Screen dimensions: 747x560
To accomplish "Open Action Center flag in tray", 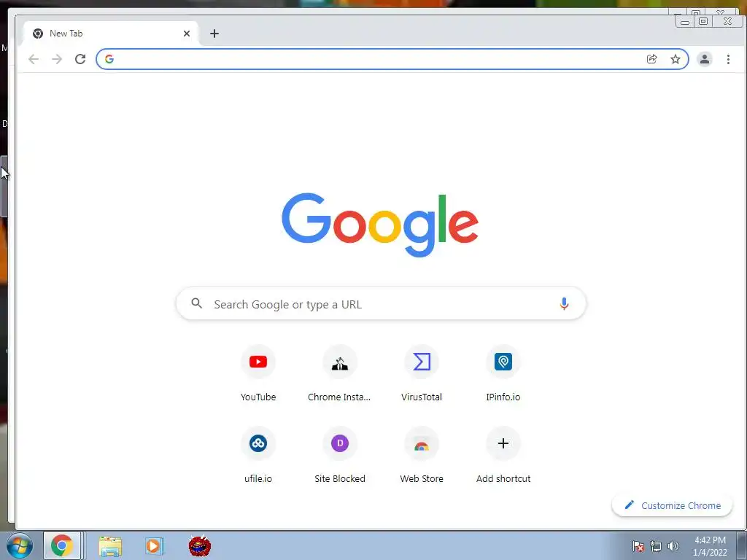I will pyautogui.click(x=638, y=546).
